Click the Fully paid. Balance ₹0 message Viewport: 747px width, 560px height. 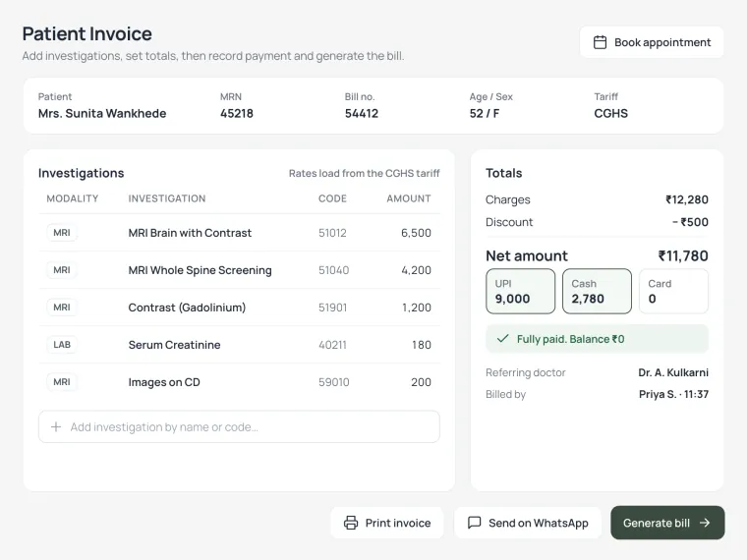(570, 339)
